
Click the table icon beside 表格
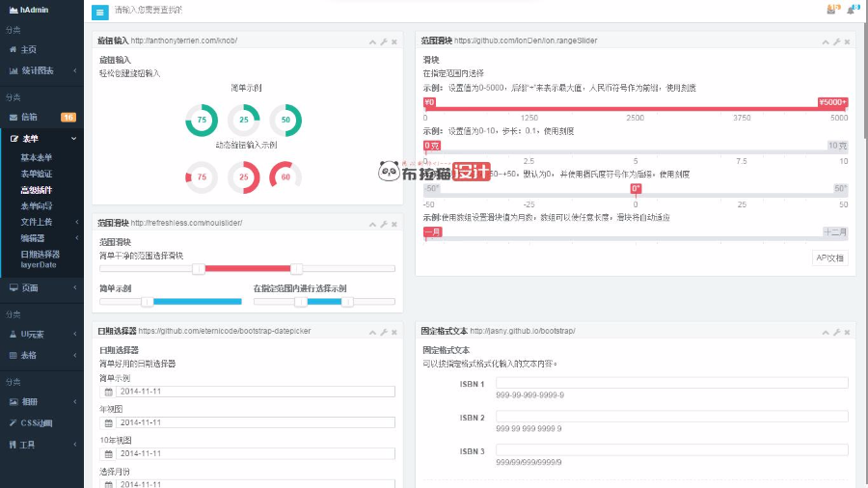point(14,355)
